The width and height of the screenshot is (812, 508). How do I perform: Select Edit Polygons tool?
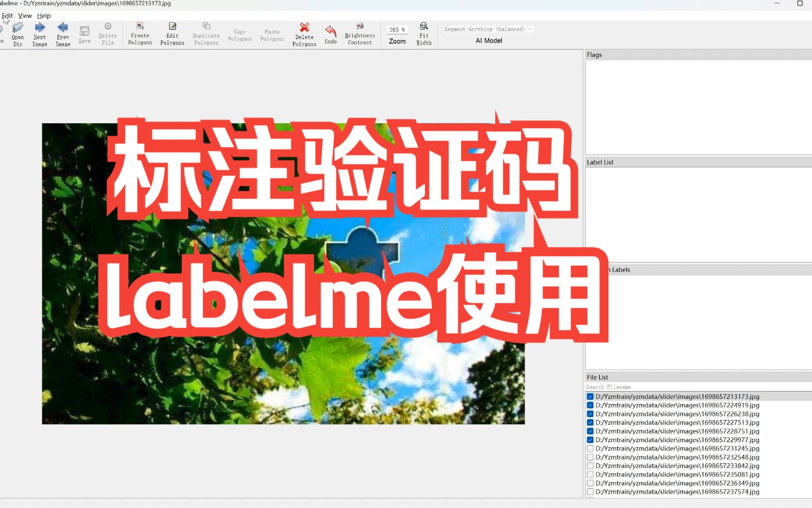(172, 34)
